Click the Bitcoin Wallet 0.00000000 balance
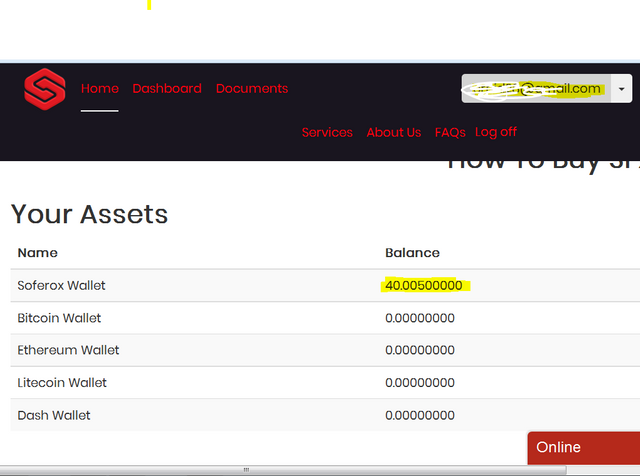This screenshot has width=640, height=476. [x=420, y=318]
